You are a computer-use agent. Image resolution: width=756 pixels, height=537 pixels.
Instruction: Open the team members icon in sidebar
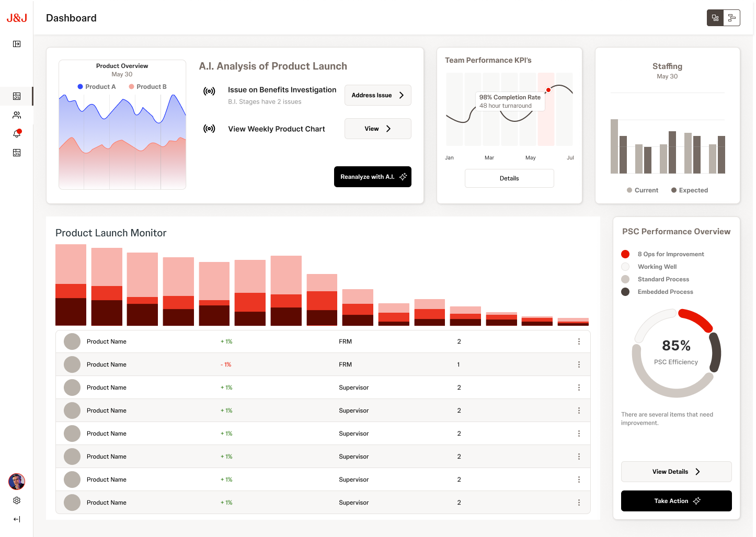pyautogui.click(x=17, y=115)
